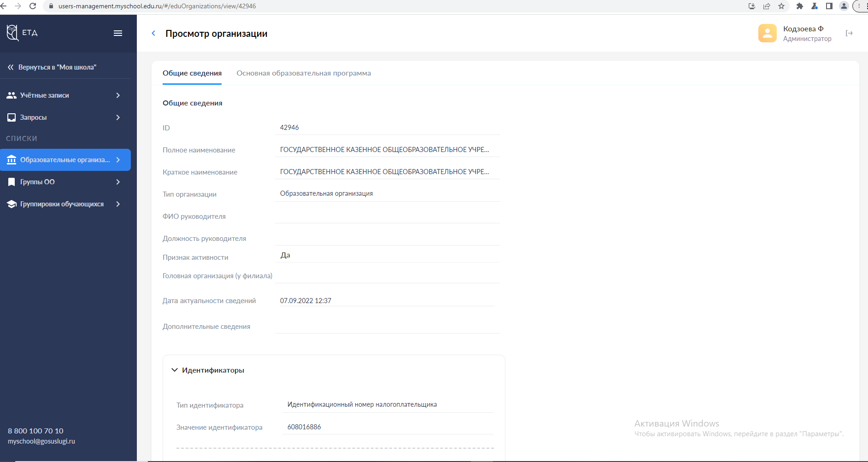Click the share page icon
This screenshot has height=462, width=868.
767,6
